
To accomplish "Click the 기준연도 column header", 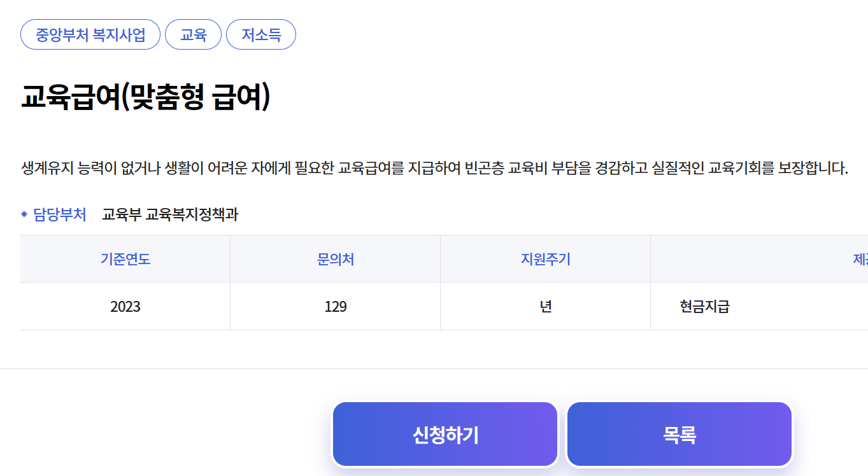I will (x=124, y=258).
